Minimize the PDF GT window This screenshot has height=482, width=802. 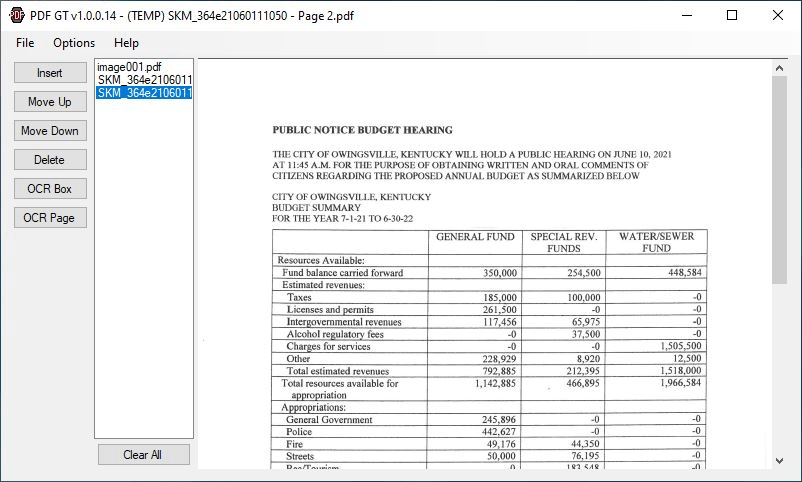point(687,15)
